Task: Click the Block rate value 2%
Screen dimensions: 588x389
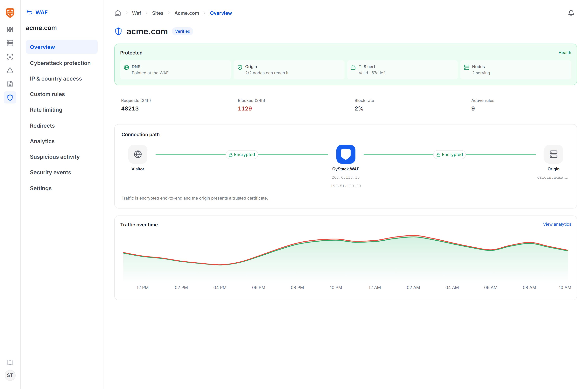Action: coord(359,108)
